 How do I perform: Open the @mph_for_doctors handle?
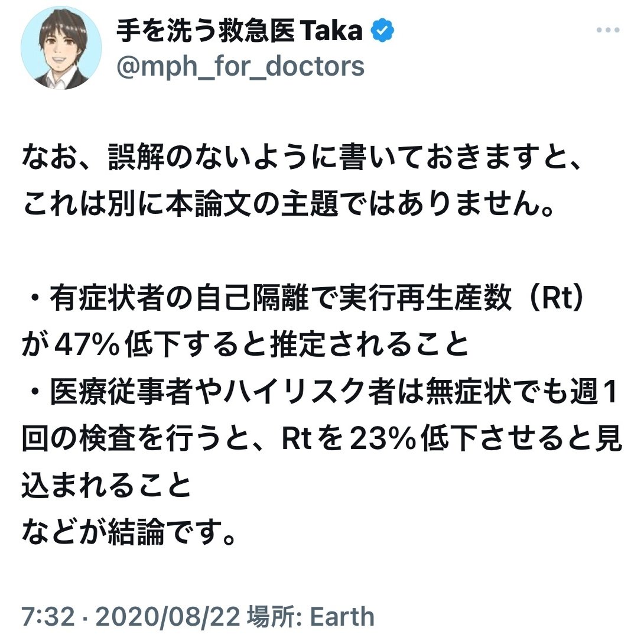(x=240, y=67)
